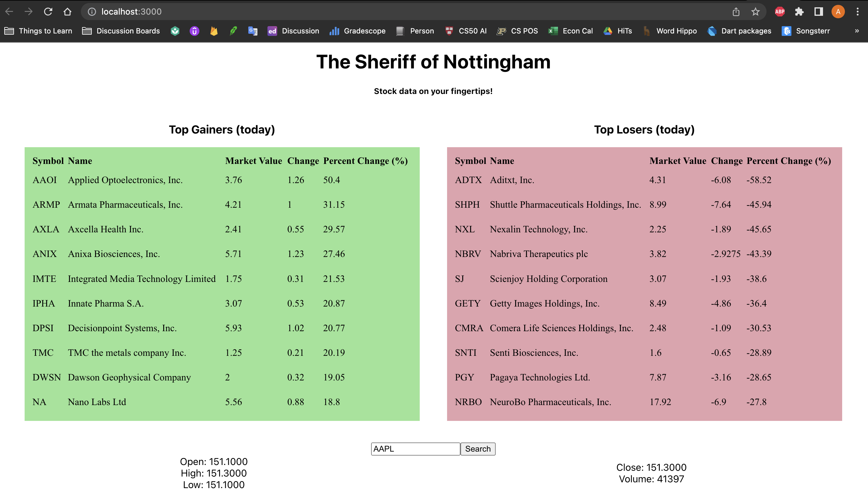Open the Things to Learn bookmark folder
The image size is (868, 503).
pos(38,31)
